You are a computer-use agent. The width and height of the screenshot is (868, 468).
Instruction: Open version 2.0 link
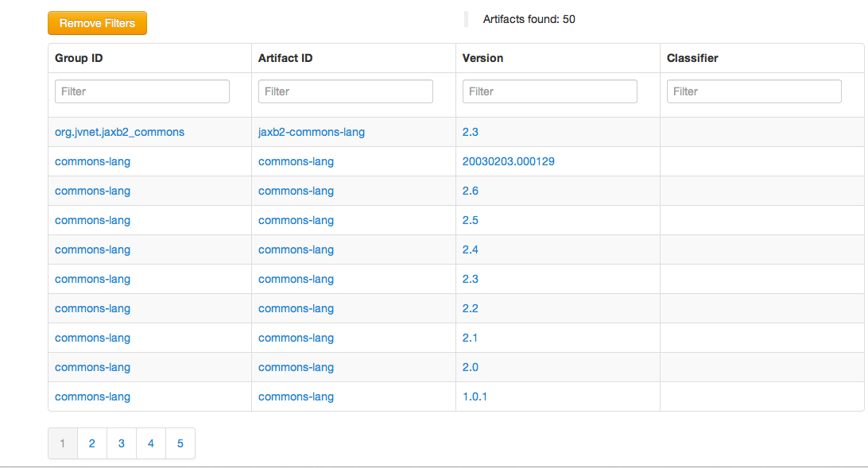pos(470,367)
